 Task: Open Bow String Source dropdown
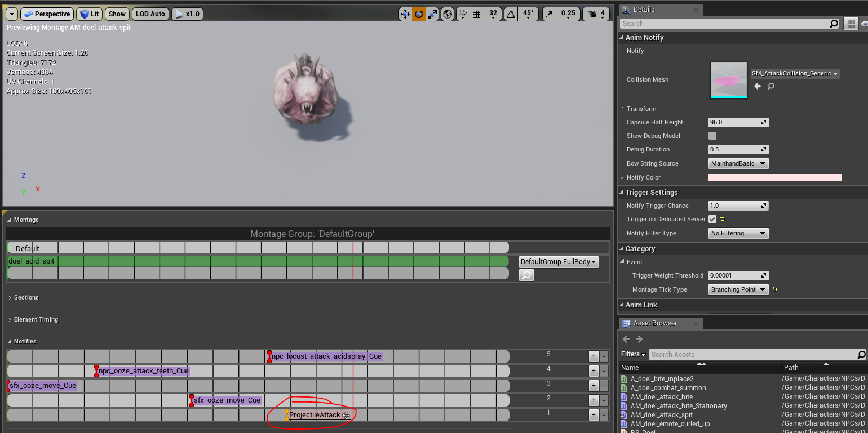(738, 163)
